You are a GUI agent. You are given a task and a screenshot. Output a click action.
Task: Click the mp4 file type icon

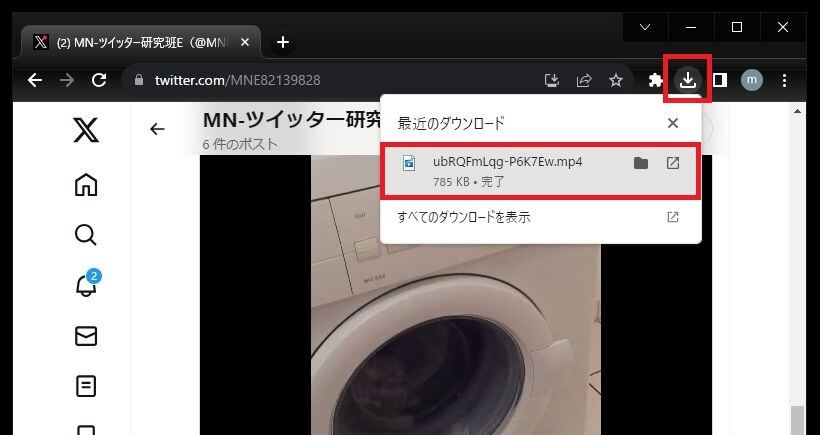tap(408, 163)
